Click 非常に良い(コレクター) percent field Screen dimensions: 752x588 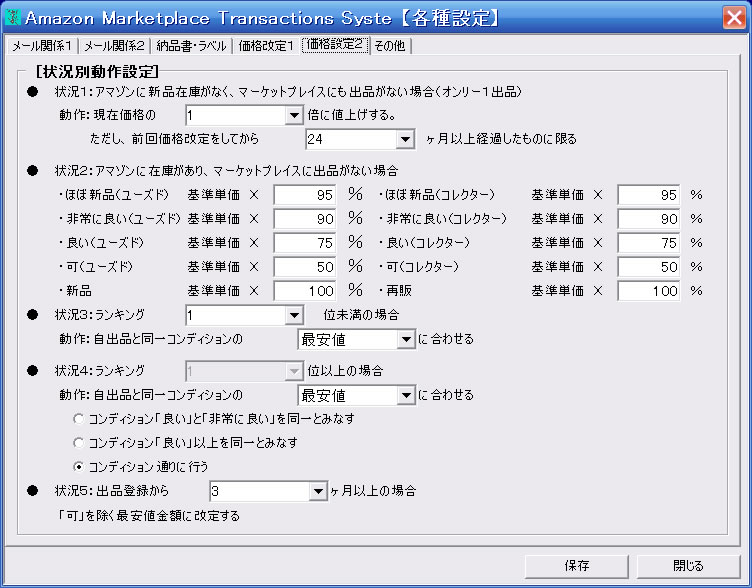pyautogui.click(x=648, y=219)
